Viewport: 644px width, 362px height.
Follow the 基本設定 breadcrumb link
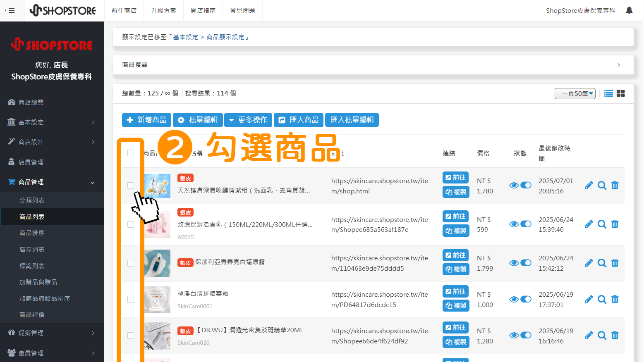(186, 37)
